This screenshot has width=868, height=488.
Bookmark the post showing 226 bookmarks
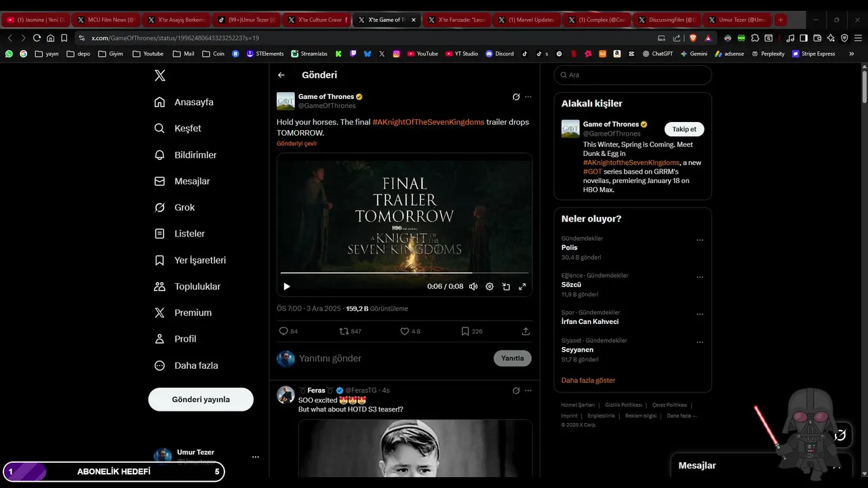point(471,331)
